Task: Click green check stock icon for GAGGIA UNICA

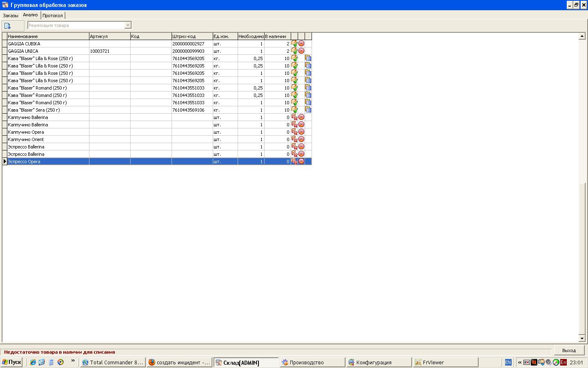Action: click(x=294, y=51)
